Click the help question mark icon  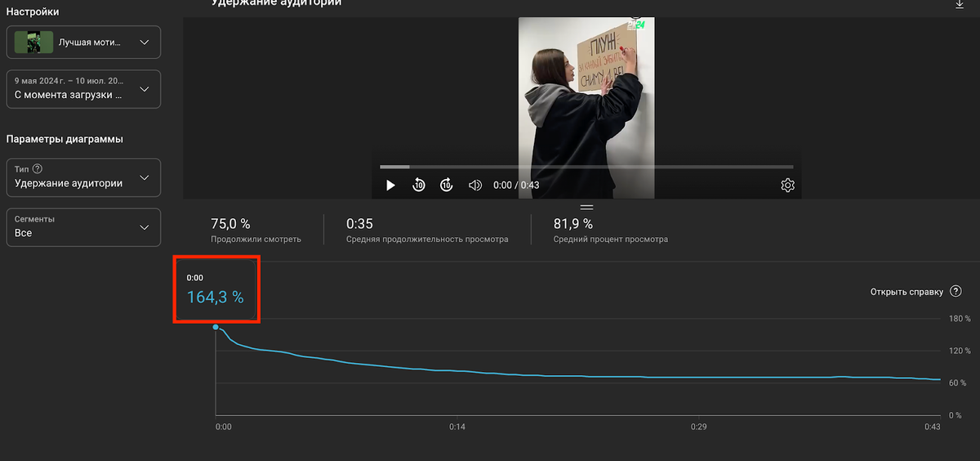point(955,292)
